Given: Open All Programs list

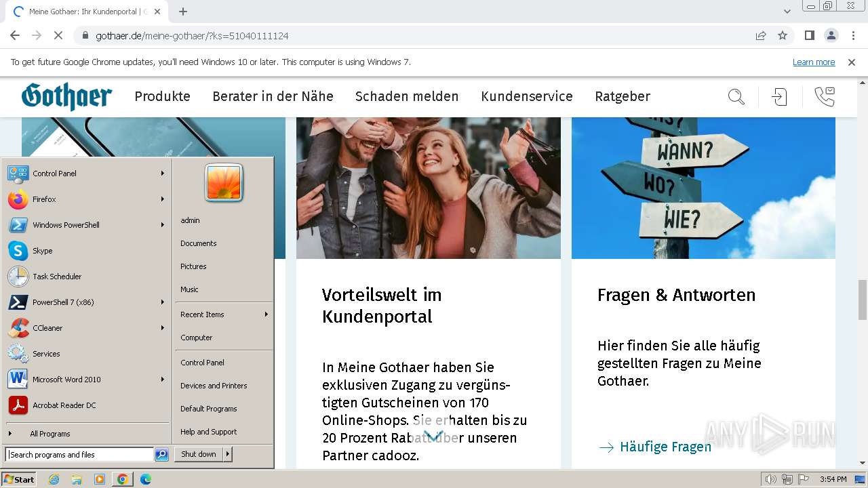Looking at the screenshot, I should [50, 434].
